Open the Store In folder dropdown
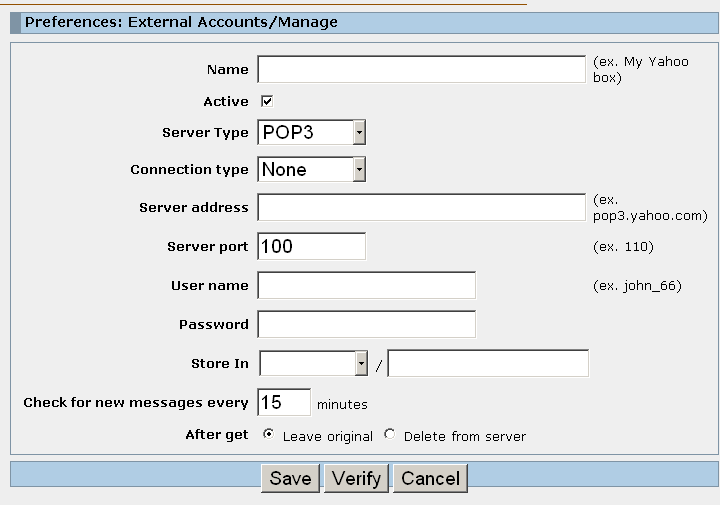 point(313,363)
